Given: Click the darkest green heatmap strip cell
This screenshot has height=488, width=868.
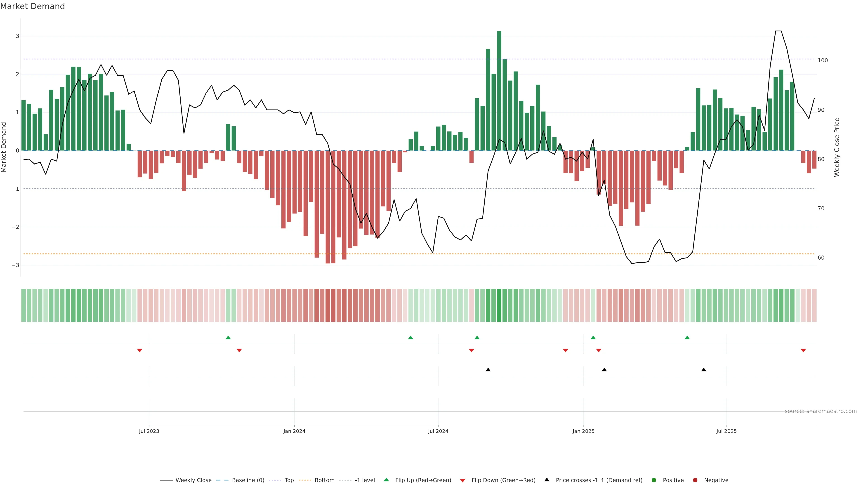Looking at the screenshot, I should [x=499, y=305].
